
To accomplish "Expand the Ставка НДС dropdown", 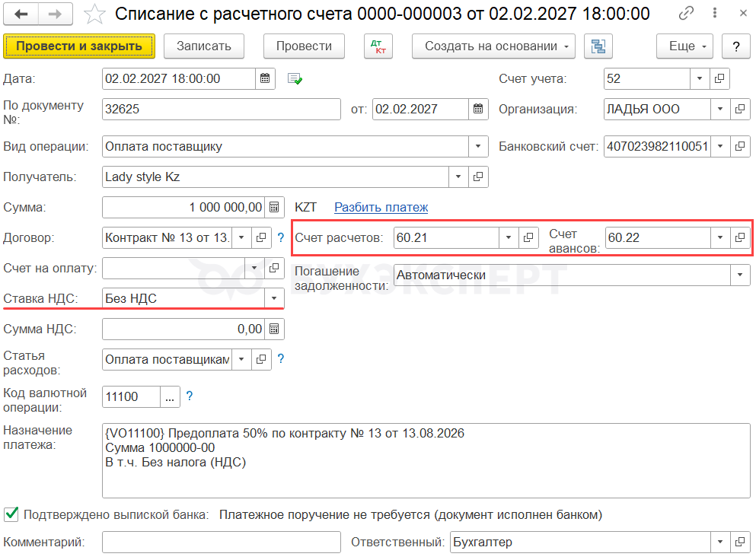I will (274, 298).
